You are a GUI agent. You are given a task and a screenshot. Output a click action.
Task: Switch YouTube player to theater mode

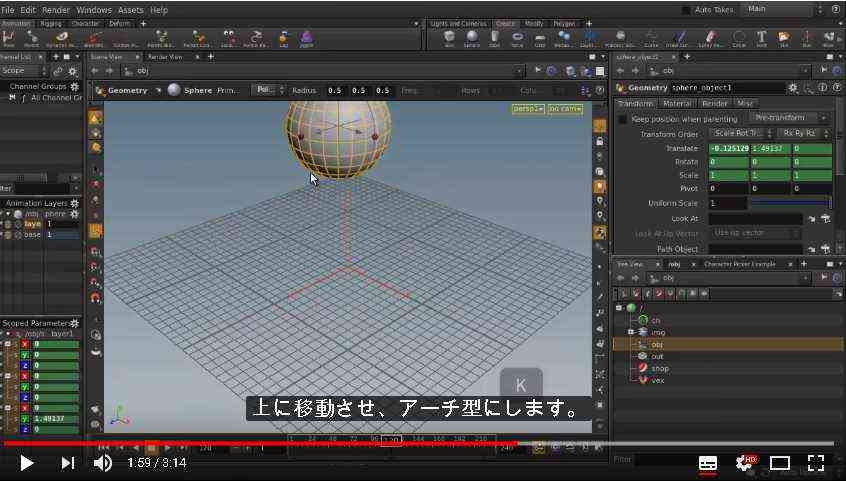(x=780, y=463)
